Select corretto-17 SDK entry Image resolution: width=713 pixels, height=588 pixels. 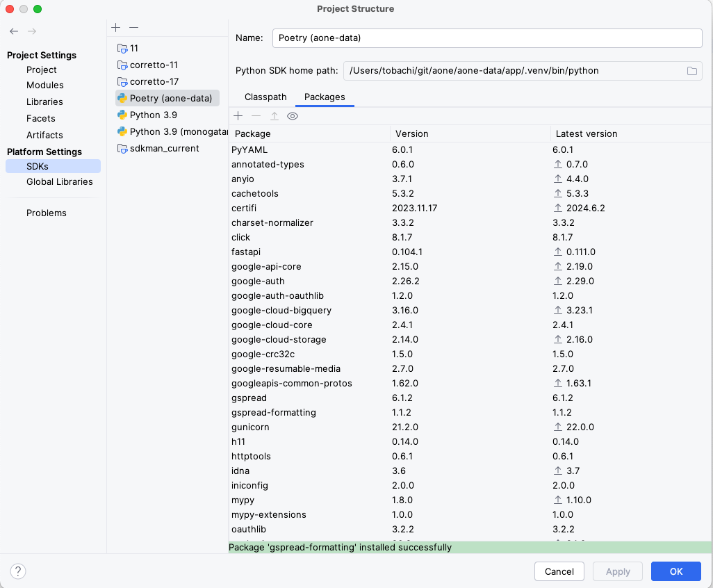154,81
